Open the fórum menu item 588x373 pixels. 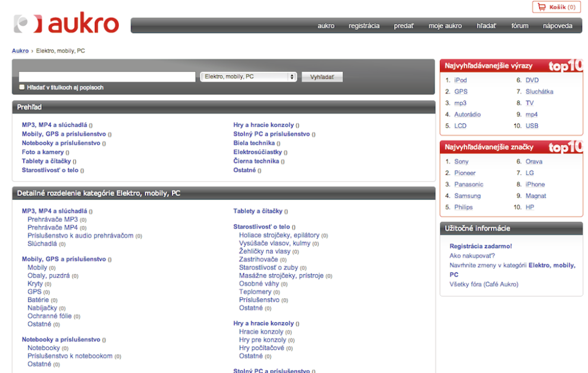coord(520,26)
